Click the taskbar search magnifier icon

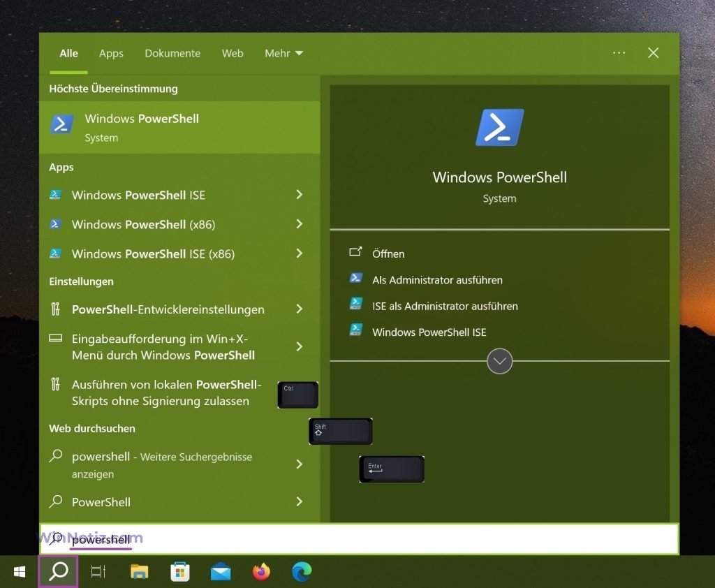[59, 571]
